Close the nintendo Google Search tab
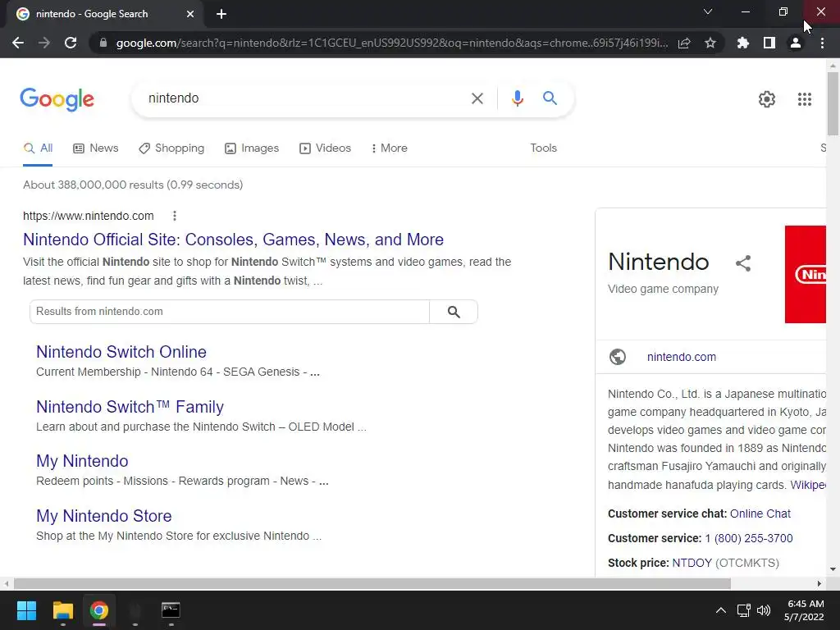 point(190,14)
